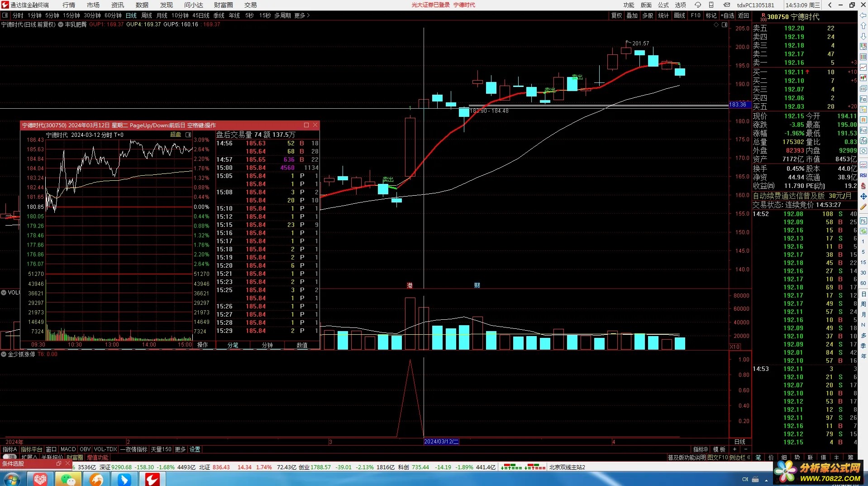868x486 pixels.
Task: Open the 复权 options
Action: point(616,15)
